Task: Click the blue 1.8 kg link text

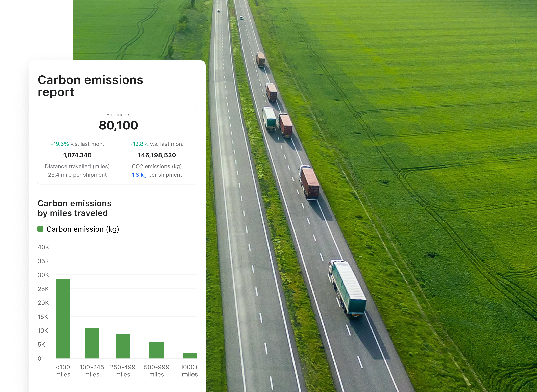Action: pyautogui.click(x=139, y=175)
